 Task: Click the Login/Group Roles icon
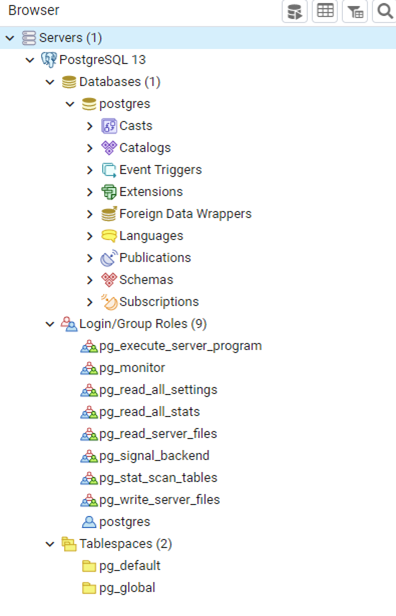coord(69,324)
